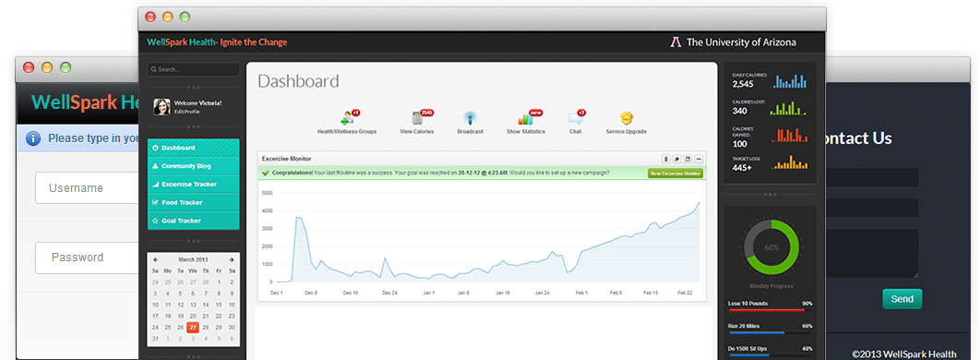Click the exercise line chart area
Viewport: 980px width, 360px height.
(x=488, y=237)
